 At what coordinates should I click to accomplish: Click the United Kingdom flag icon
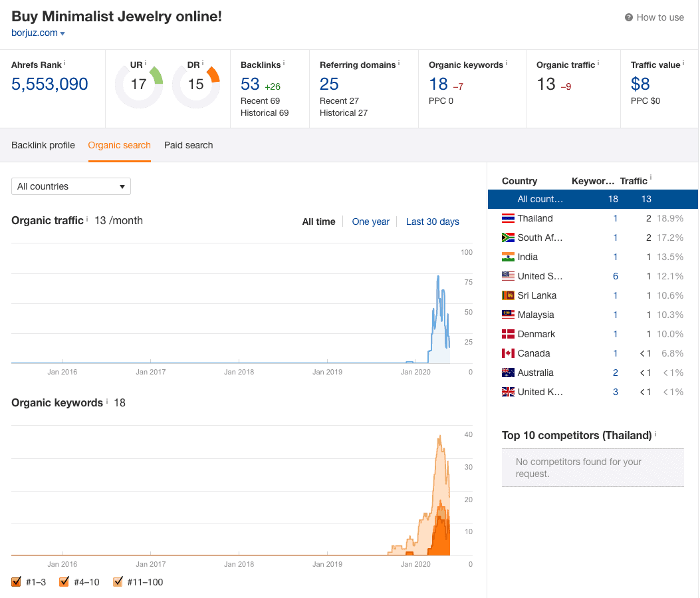[508, 392]
